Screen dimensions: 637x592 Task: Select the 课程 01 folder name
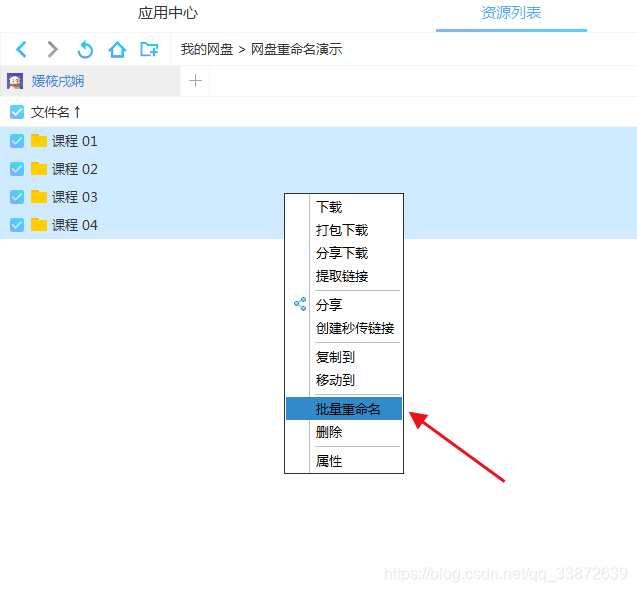pyautogui.click(x=75, y=141)
